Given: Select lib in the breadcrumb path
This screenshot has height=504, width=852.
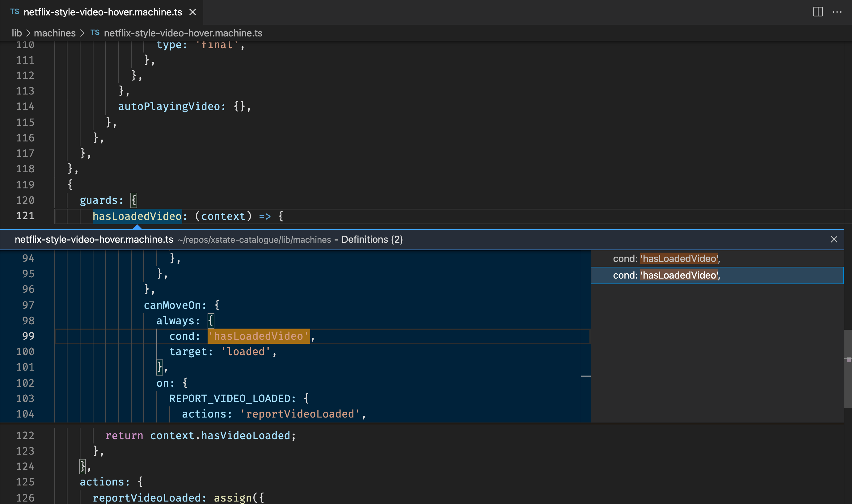Looking at the screenshot, I should pyautogui.click(x=17, y=33).
